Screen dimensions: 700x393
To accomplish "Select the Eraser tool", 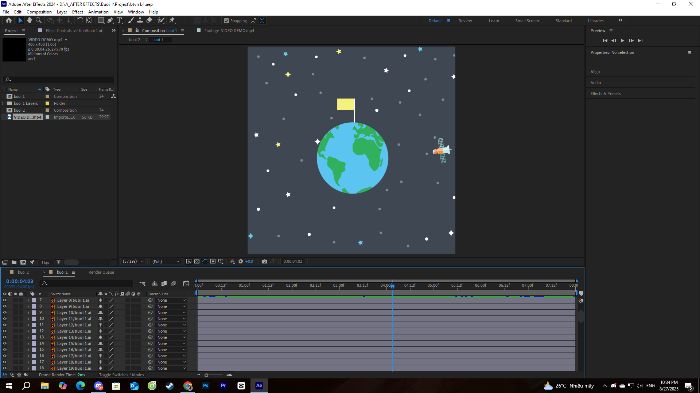I will tap(150, 21).
